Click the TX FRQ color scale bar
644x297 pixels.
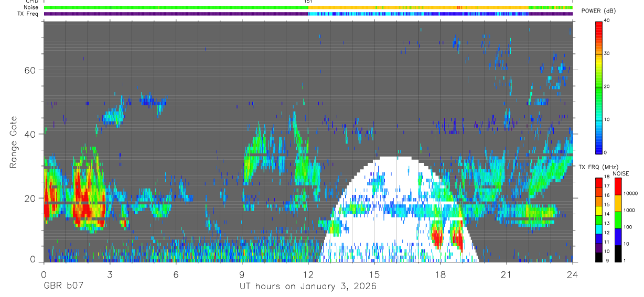[598, 219]
